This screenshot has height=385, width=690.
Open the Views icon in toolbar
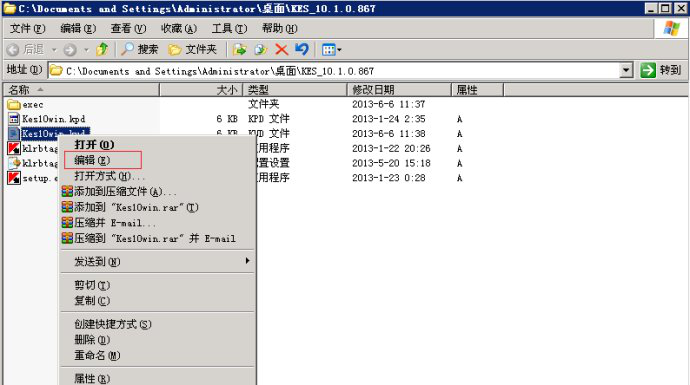pos(328,50)
